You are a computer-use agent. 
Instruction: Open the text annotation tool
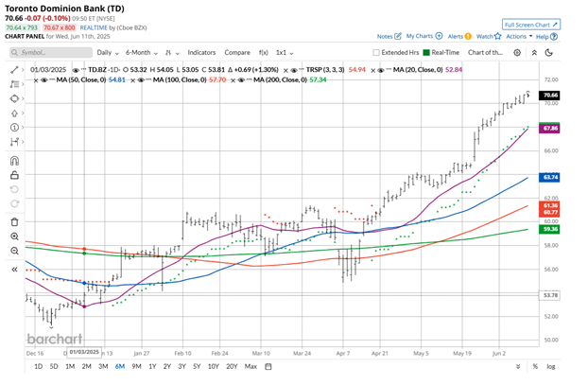[x=14, y=84]
